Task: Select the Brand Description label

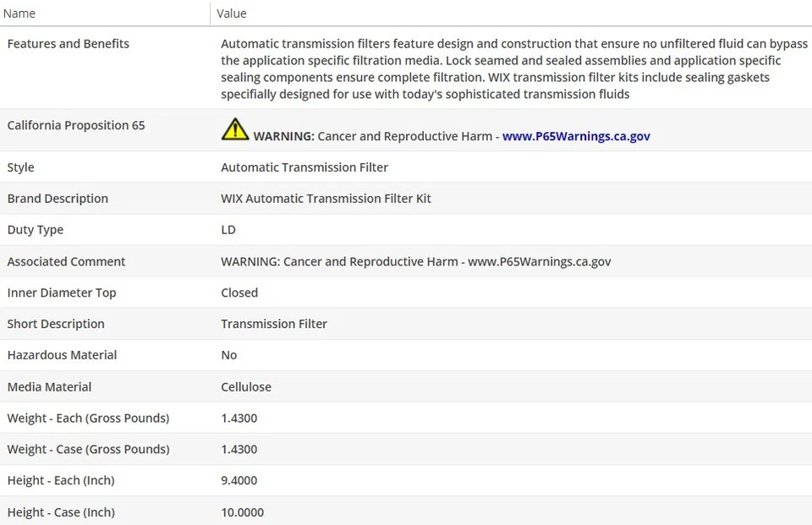Action: (58, 199)
